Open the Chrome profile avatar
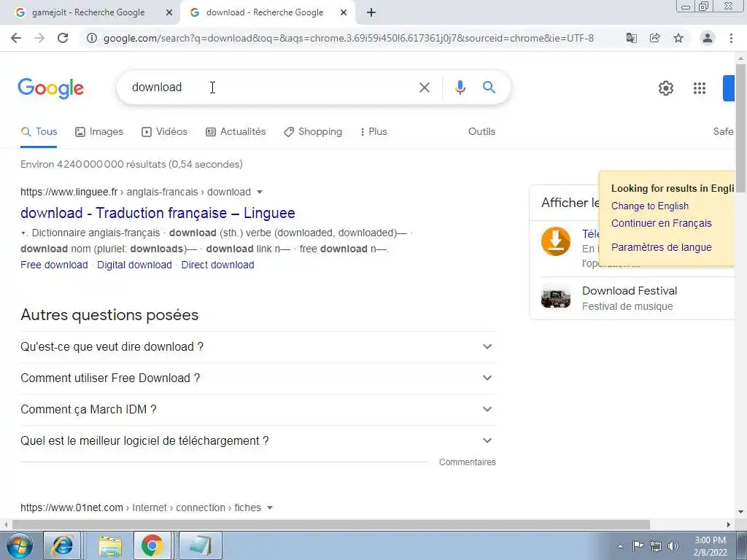Screen dimensions: 747x560 coord(708,38)
